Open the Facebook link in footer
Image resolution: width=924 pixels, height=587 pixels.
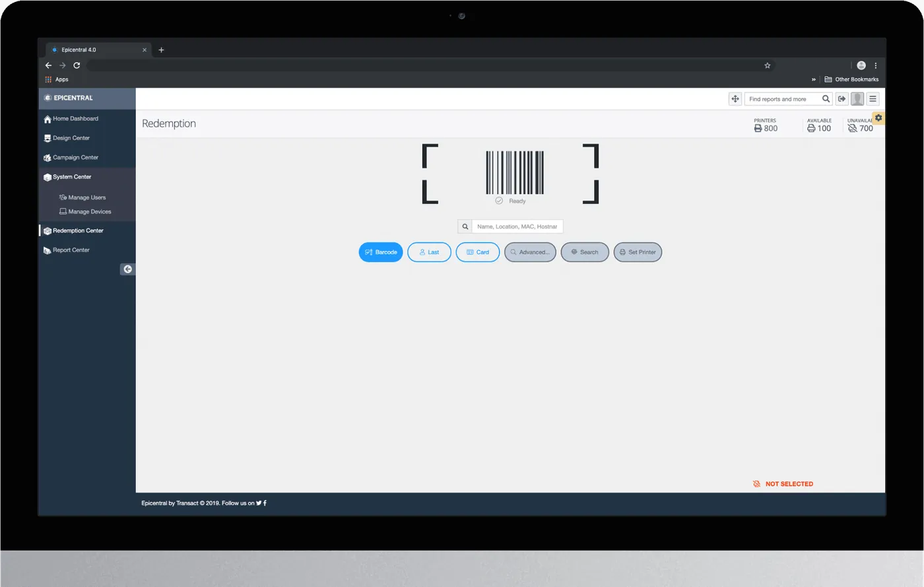[265, 503]
